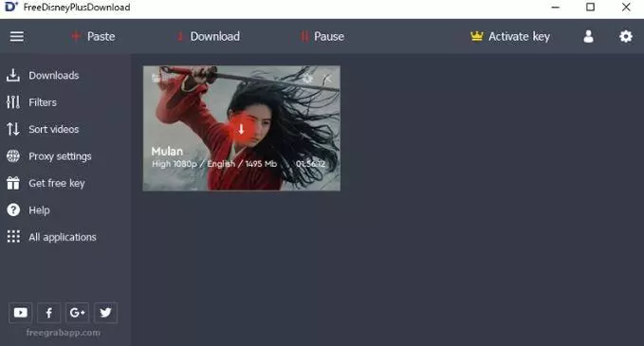Open the settings gear in toolbar
This screenshot has height=346, width=644.
pyautogui.click(x=626, y=37)
